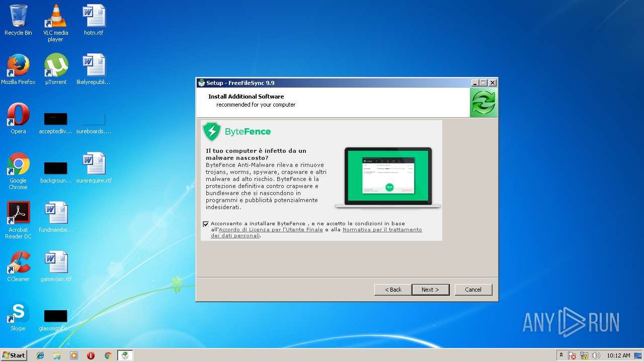Launch VLC media player shortcut
The height and width of the screenshot is (362, 644).
pos(55,23)
